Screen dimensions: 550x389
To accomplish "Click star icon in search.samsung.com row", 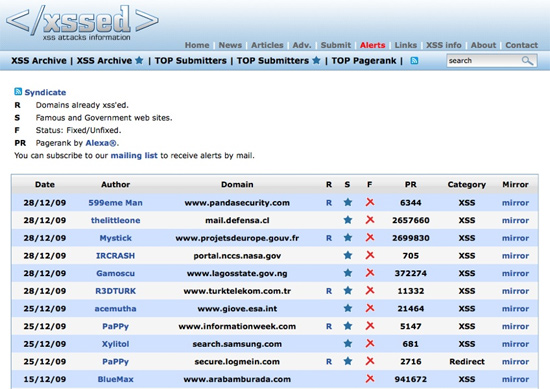I will pyautogui.click(x=348, y=343).
